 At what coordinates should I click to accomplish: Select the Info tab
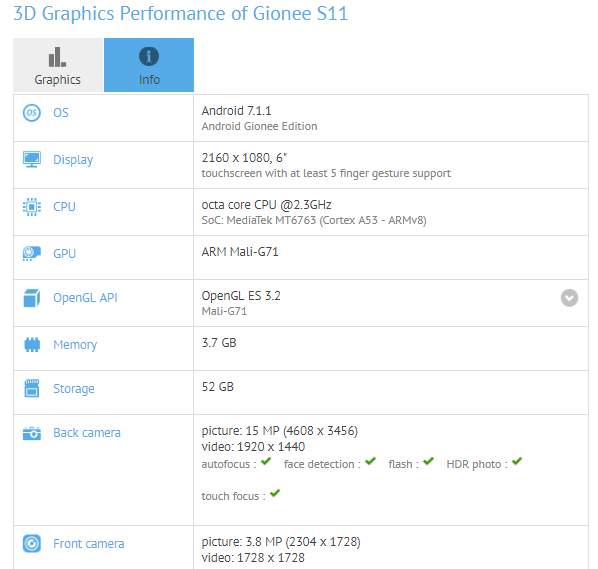[x=149, y=65]
